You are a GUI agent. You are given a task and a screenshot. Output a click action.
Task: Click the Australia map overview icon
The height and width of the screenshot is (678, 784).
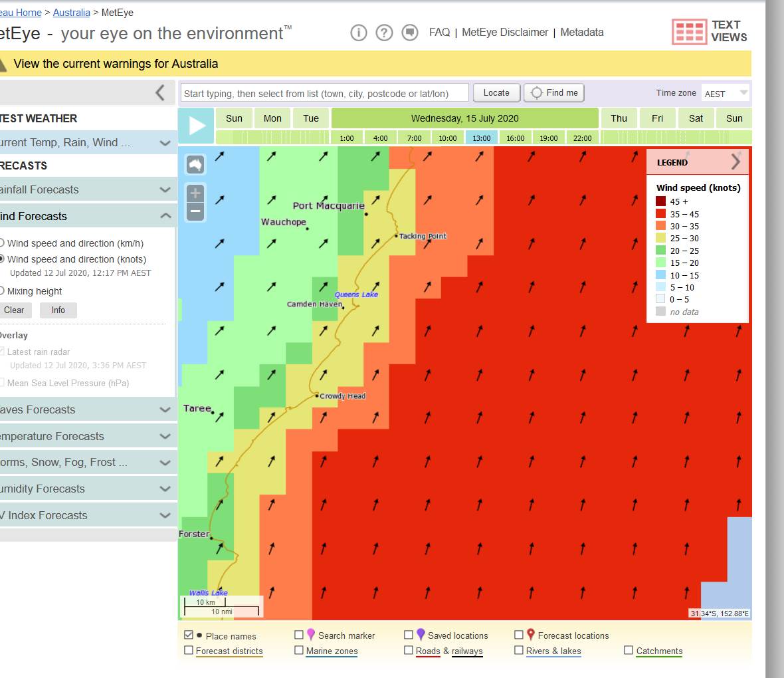pos(195,164)
